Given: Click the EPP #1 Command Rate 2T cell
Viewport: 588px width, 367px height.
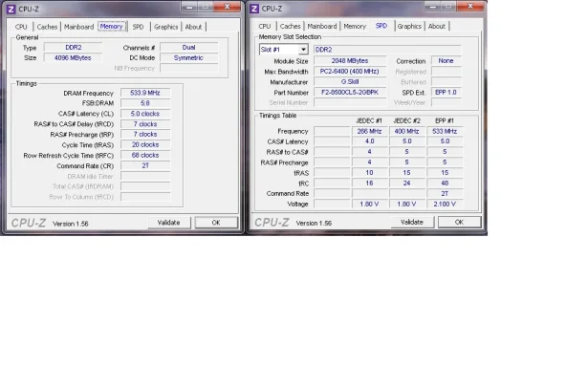Looking at the screenshot, I should (445, 194).
